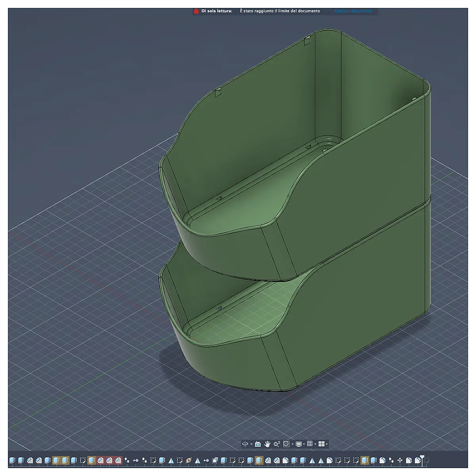Click the Look At camera icon

[x=257, y=444]
